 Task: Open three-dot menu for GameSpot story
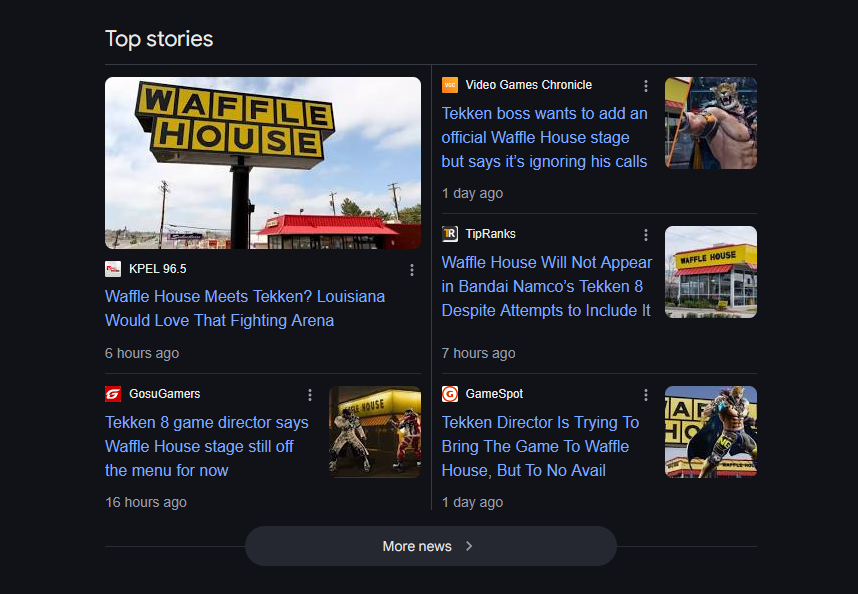(x=646, y=395)
